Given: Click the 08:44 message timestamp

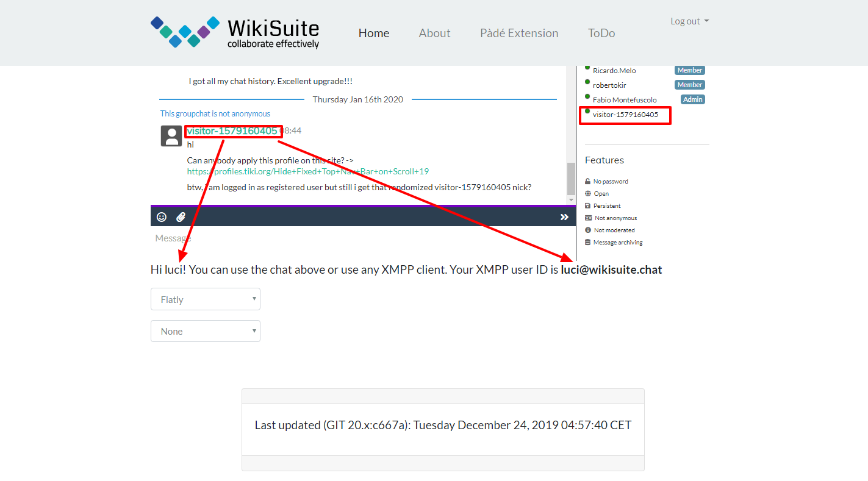Looking at the screenshot, I should [x=291, y=130].
